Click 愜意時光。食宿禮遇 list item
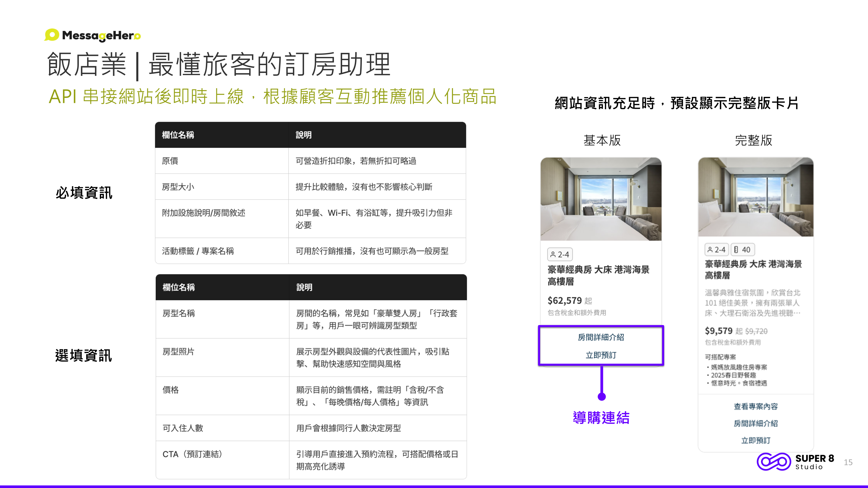The image size is (868, 488). click(737, 383)
